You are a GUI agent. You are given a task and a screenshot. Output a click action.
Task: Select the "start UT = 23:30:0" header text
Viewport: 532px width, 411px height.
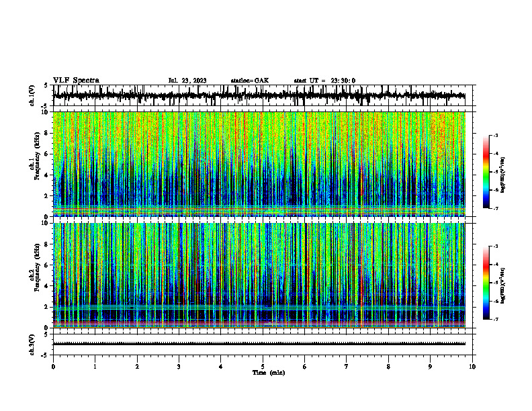tap(324, 81)
